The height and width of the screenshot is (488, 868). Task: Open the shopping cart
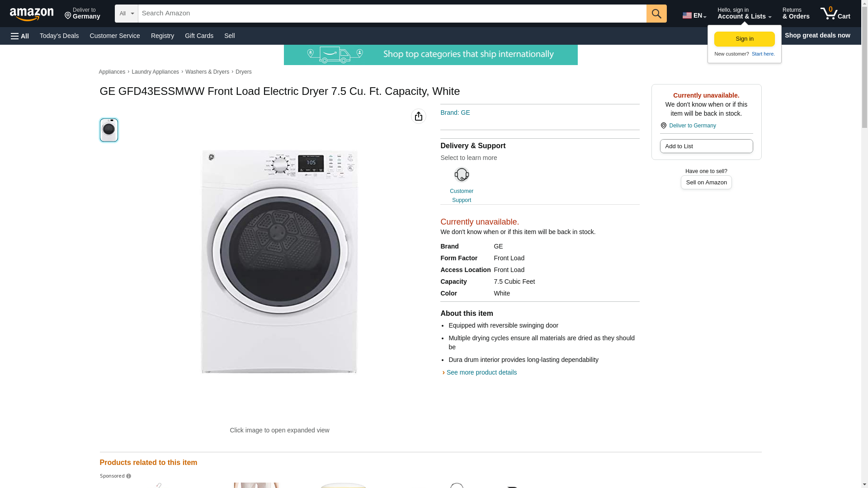coord(835,14)
